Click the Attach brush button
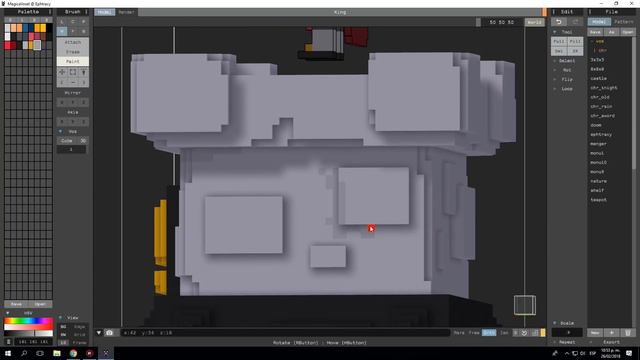The height and width of the screenshot is (360, 640). [x=73, y=42]
